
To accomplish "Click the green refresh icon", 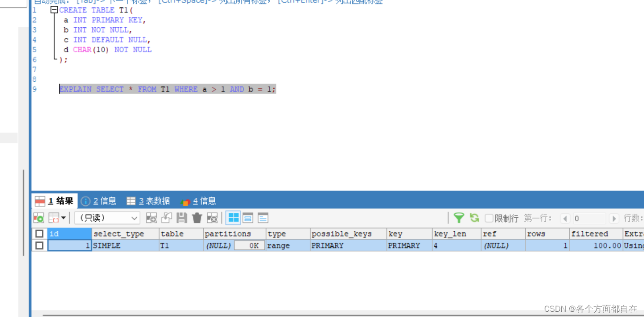I will pyautogui.click(x=474, y=218).
